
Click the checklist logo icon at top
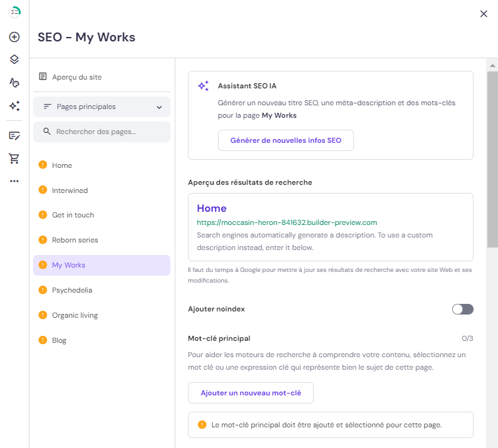point(14,12)
